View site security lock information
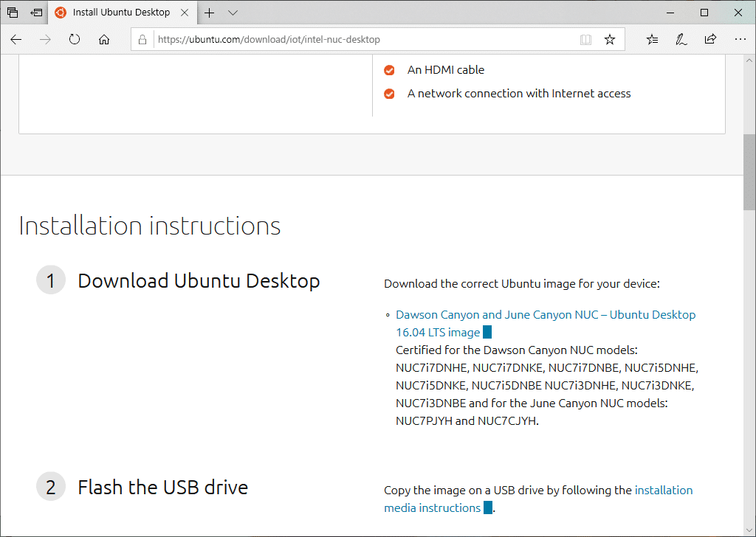 [x=142, y=40]
